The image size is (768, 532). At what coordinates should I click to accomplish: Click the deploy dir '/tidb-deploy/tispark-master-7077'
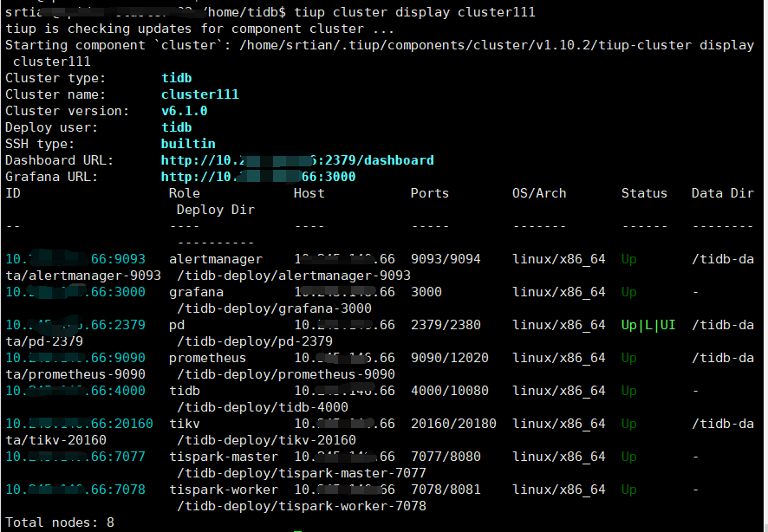[302, 473]
